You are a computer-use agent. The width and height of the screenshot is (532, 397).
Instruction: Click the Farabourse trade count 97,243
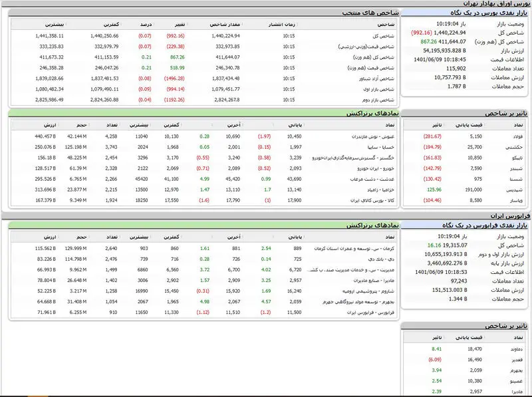(459, 281)
